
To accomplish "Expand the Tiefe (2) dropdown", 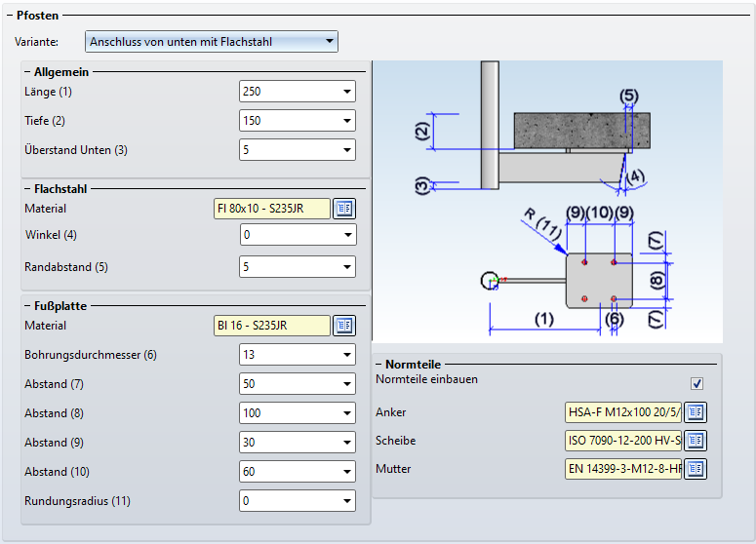I will coord(347,122).
